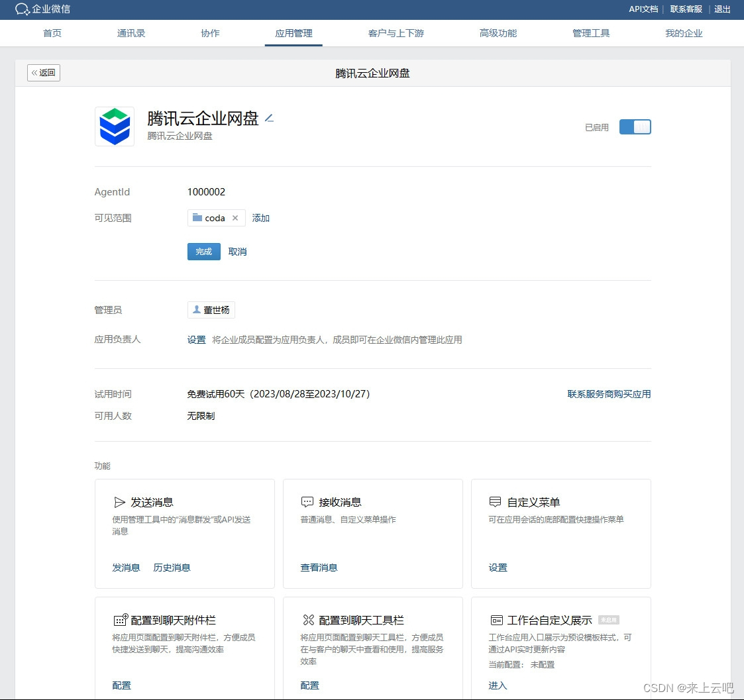Open the 高级功能 tab
This screenshot has width=744, height=700.
498,33
